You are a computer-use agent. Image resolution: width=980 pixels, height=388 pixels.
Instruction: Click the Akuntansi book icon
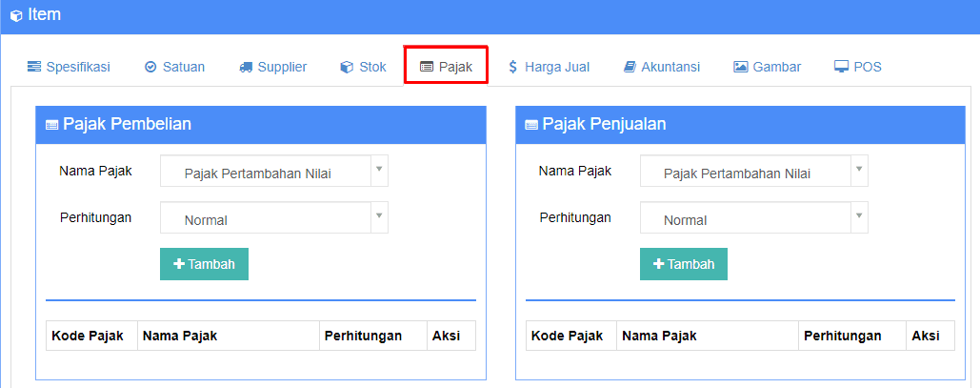[630, 67]
